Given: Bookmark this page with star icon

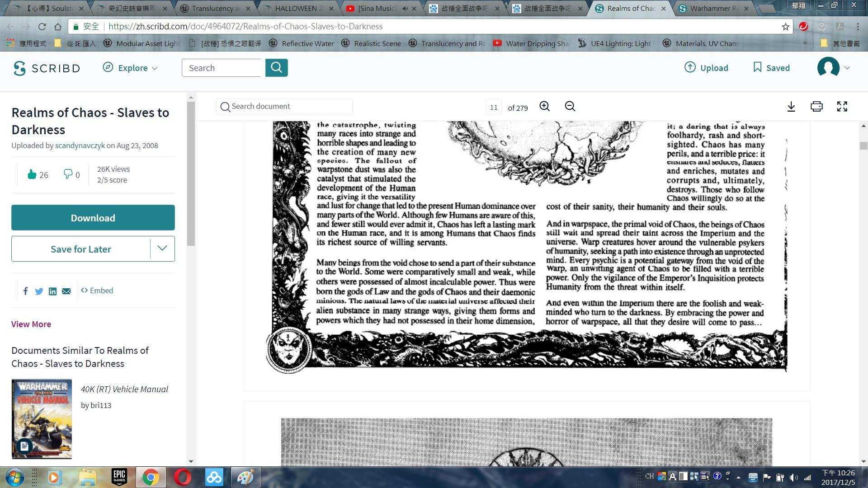Looking at the screenshot, I should 786,27.
